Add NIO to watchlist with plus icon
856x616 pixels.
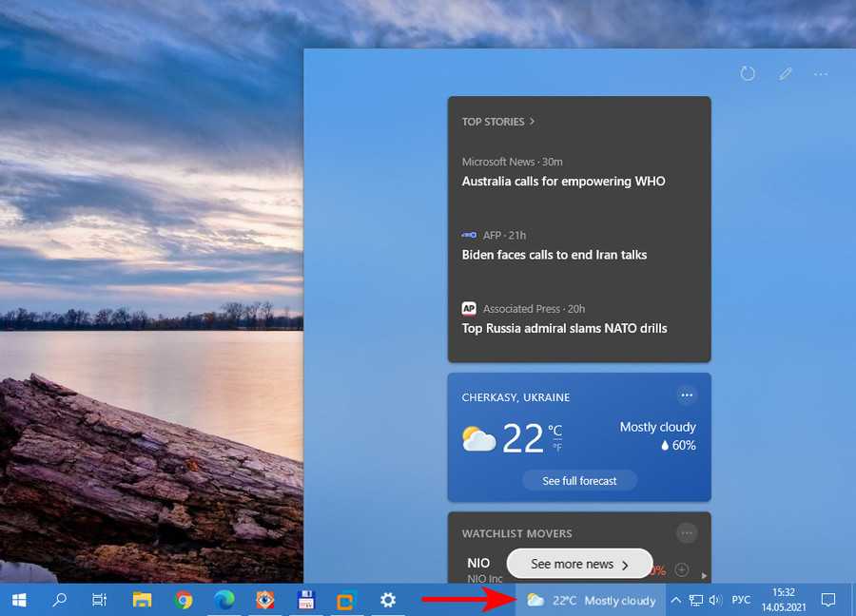tap(681, 569)
